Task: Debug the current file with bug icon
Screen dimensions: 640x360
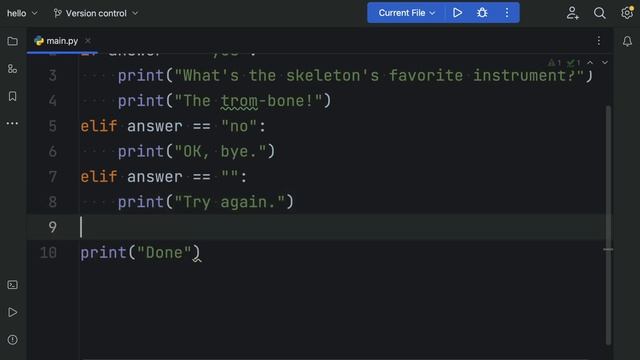Action: [482, 13]
